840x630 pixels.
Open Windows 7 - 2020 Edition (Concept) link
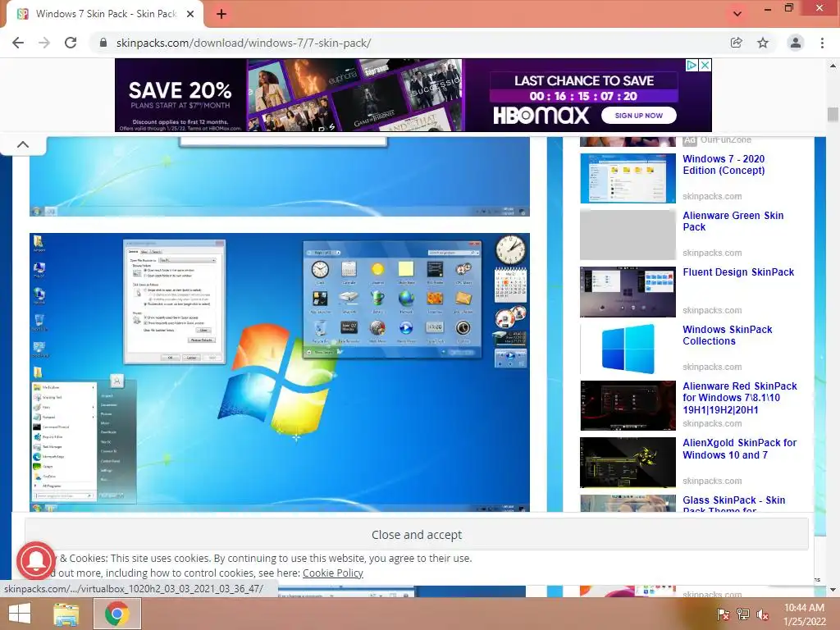pyautogui.click(x=724, y=164)
